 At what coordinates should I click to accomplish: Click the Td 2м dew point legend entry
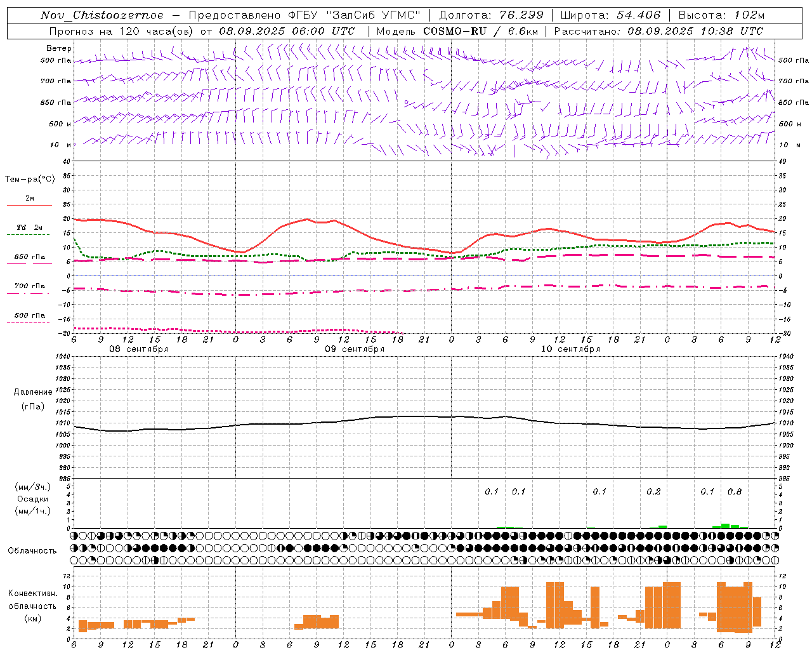(29, 227)
